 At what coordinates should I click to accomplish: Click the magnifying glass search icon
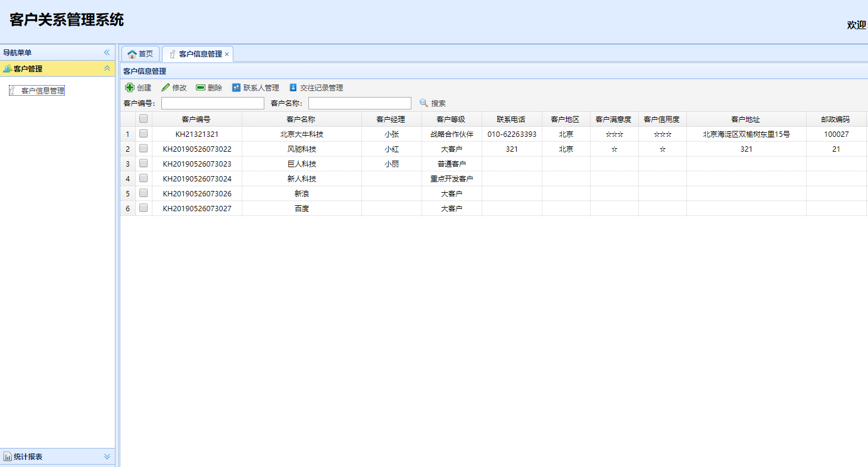click(423, 103)
